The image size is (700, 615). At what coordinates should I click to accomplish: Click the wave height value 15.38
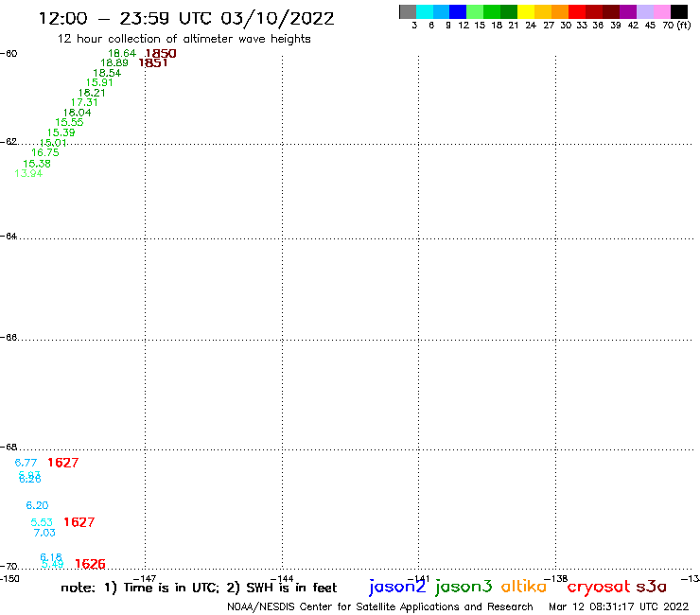pyautogui.click(x=37, y=164)
